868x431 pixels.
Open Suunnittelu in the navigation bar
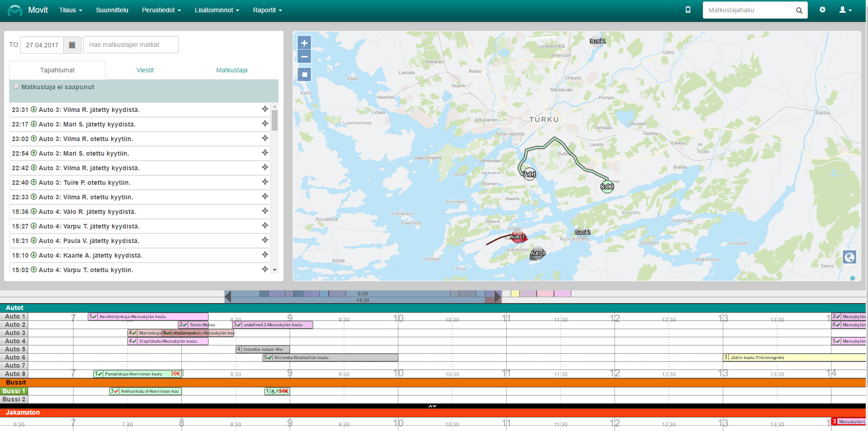tap(112, 10)
